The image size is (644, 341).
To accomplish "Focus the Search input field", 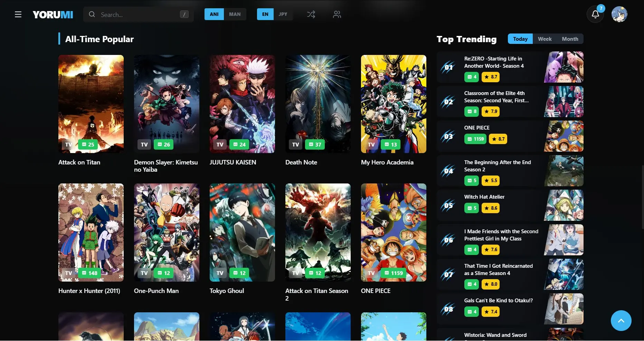I will [x=138, y=15].
